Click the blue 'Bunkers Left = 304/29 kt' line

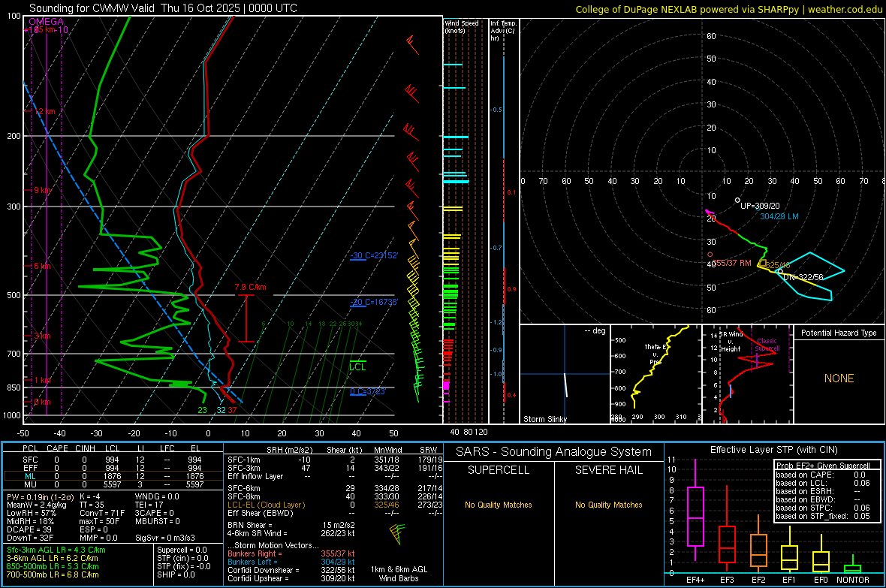coord(291,562)
